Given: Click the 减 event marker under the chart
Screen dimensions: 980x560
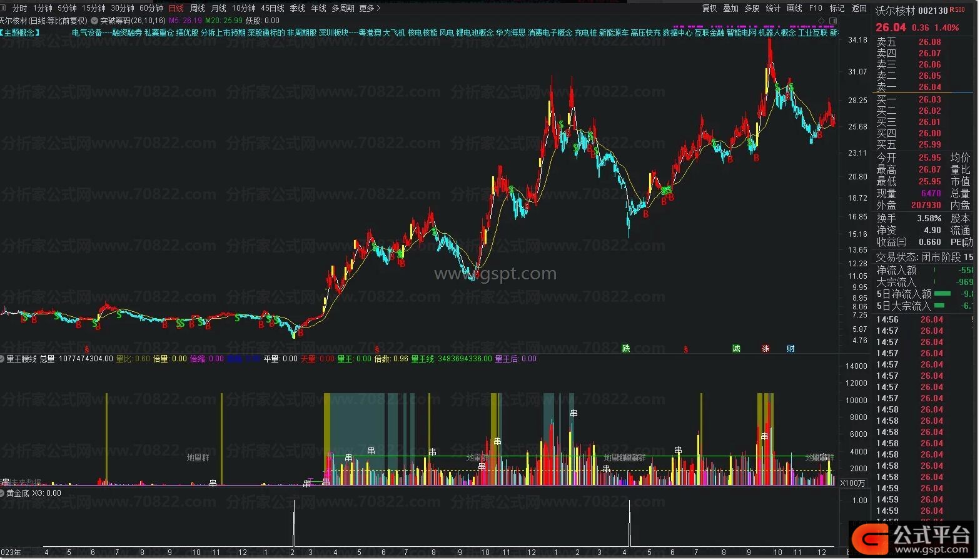Looking at the screenshot, I should point(736,349).
